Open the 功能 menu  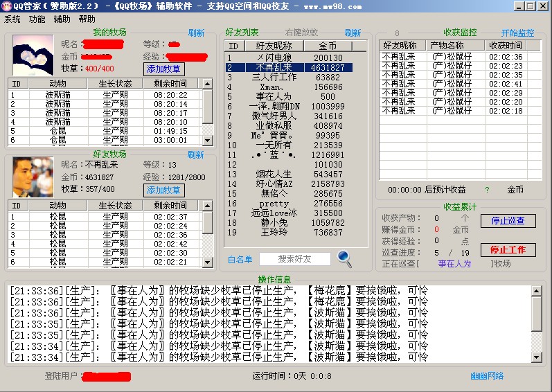(37, 19)
